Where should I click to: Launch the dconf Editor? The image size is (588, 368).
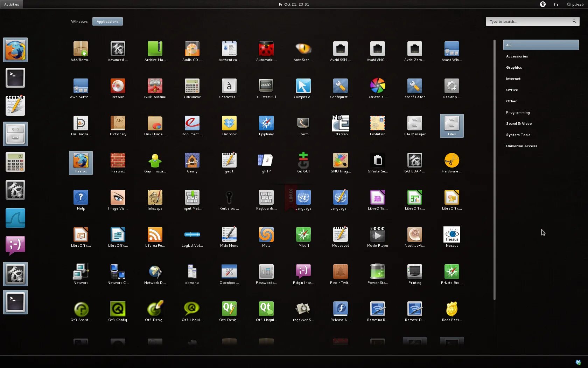click(x=415, y=89)
